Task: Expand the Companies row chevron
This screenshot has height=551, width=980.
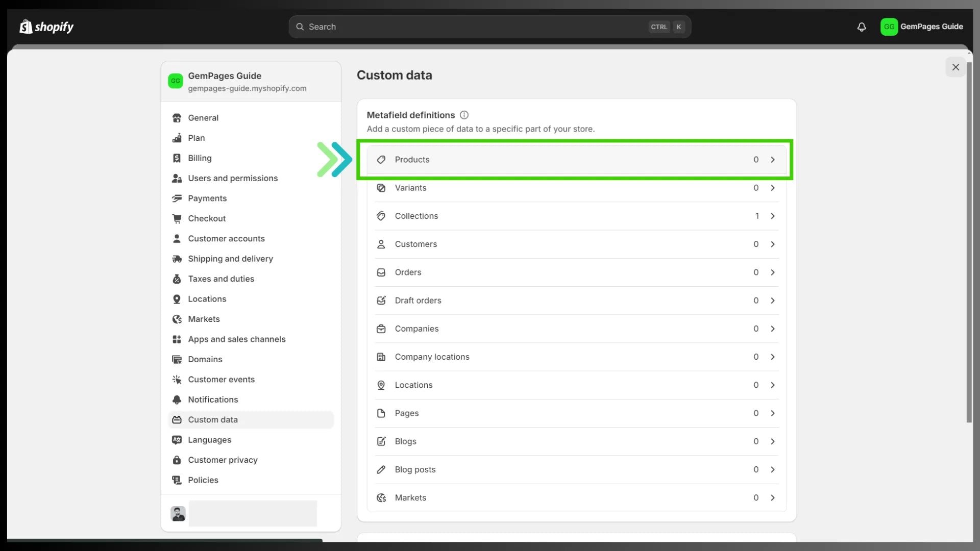Action: pyautogui.click(x=773, y=329)
